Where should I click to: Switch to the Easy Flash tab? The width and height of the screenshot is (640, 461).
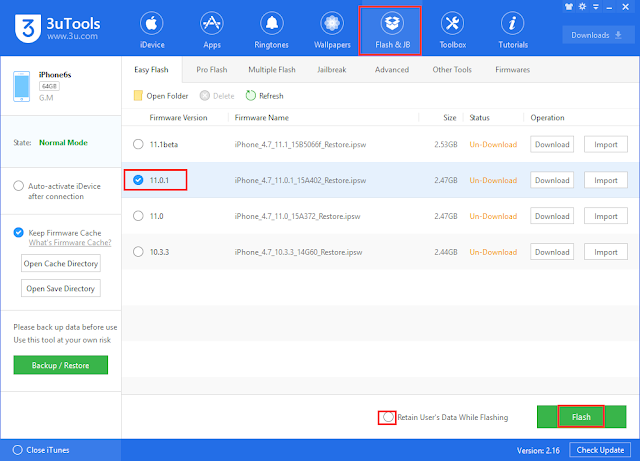(151, 70)
